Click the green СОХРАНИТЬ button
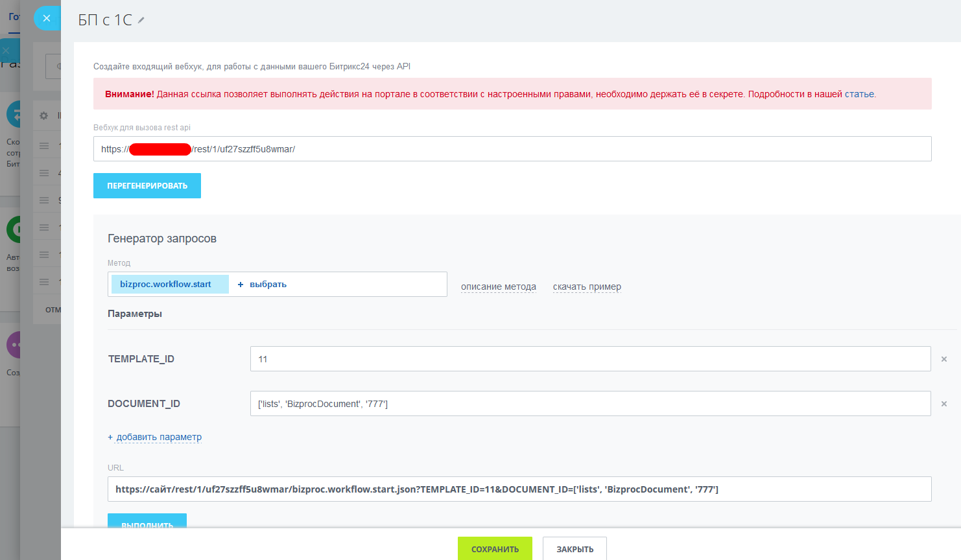Screen dimensions: 961x560 (x=495, y=548)
